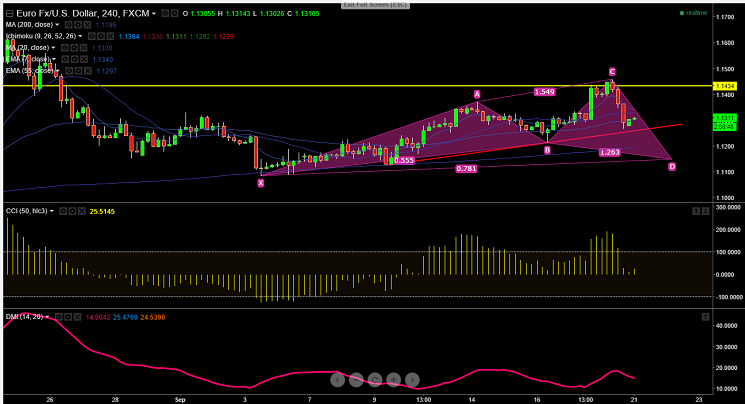Viewport: 745px width, 404px height.
Task: Select the pattern point C marker
Action: pos(612,72)
